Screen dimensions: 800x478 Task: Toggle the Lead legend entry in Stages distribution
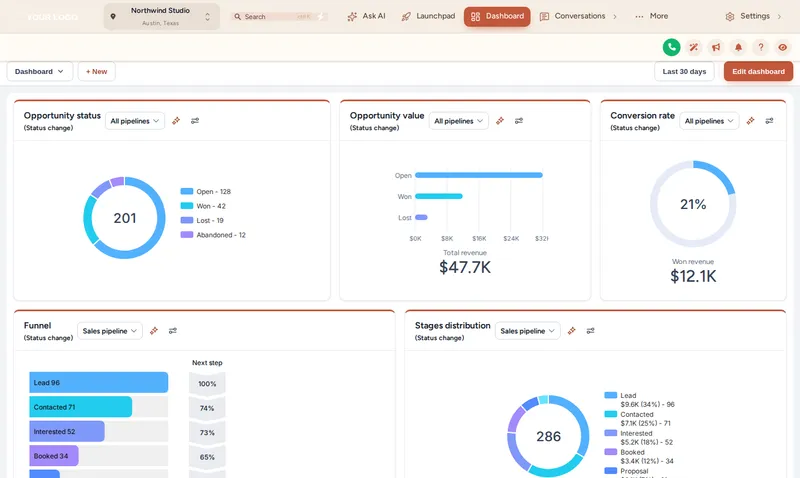tap(639, 399)
